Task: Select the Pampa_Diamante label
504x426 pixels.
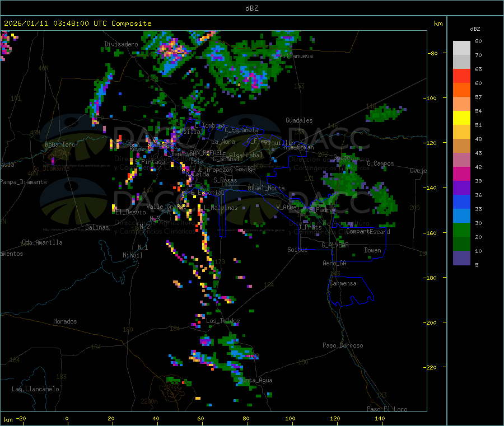Action: click(x=24, y=182)
